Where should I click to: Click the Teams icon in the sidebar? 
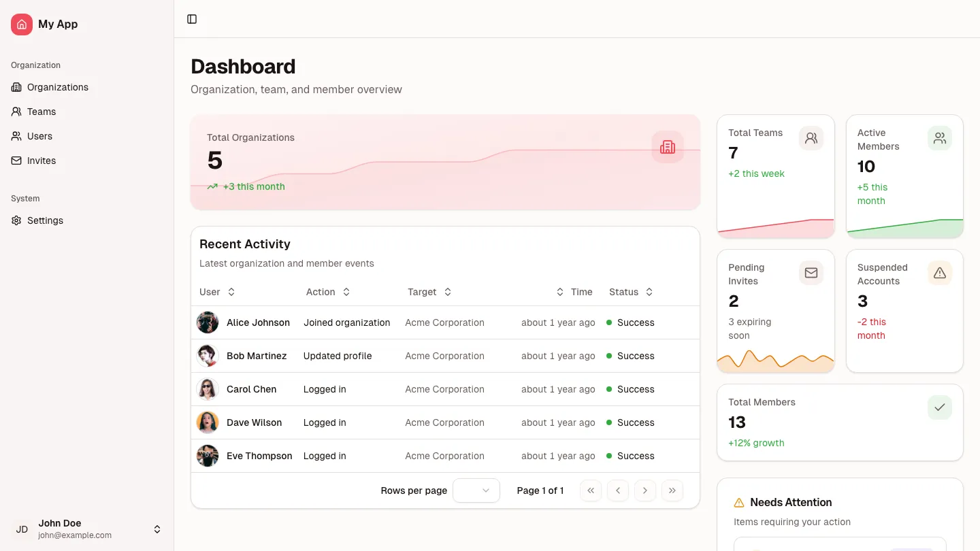click(16, 112)
